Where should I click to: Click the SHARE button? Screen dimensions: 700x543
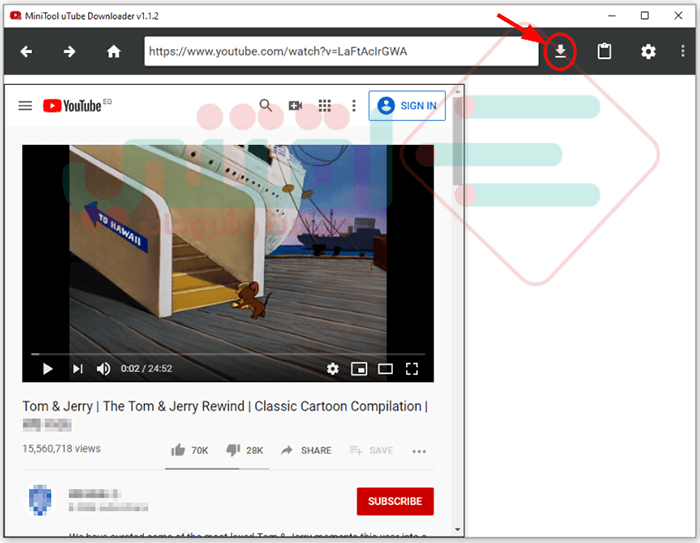point(306,450)
